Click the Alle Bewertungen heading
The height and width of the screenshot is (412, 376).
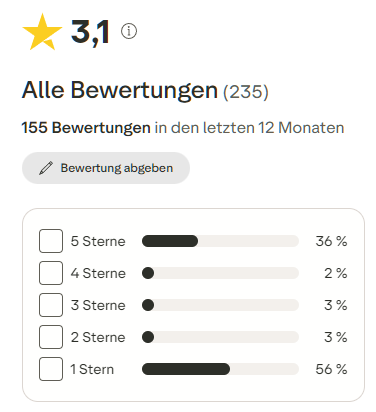[120, 90]
